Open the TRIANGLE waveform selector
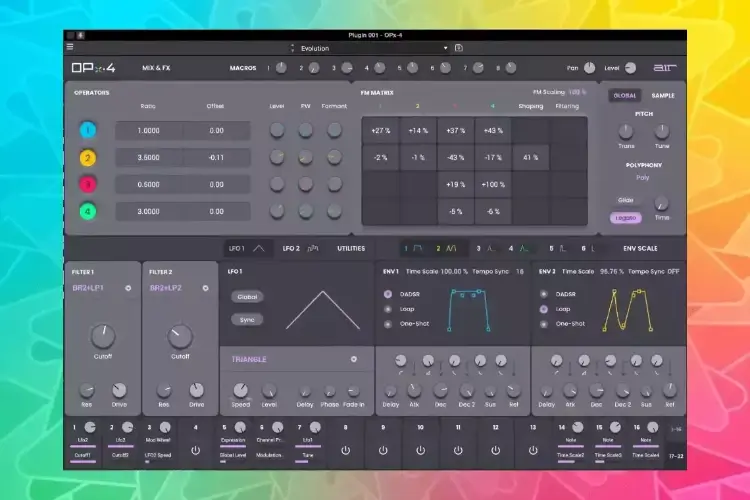Viewport: 750px width, 500px height. 294,359
